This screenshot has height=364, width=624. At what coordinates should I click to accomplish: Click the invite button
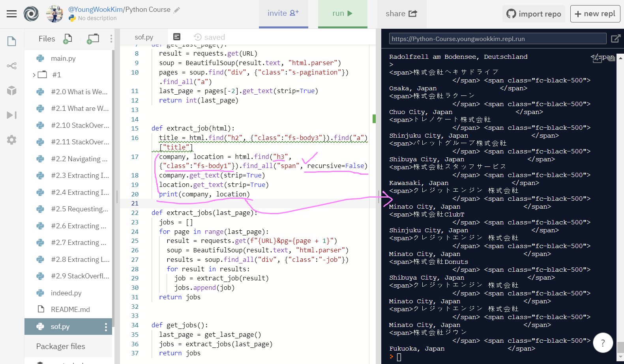coord(283,14)
